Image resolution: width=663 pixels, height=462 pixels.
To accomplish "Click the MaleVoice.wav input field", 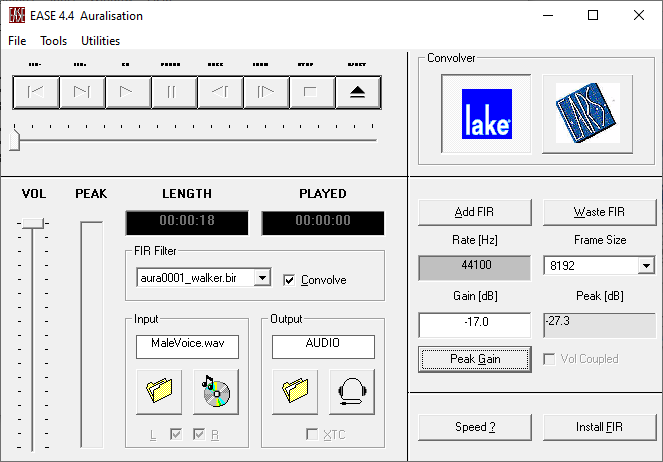I will point(187,347).
